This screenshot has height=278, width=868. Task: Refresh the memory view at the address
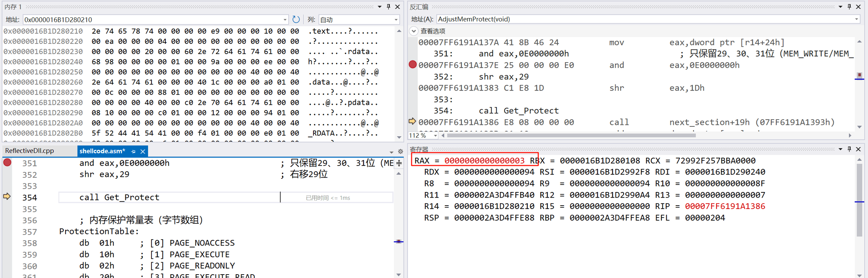click(x=296, y=19)
